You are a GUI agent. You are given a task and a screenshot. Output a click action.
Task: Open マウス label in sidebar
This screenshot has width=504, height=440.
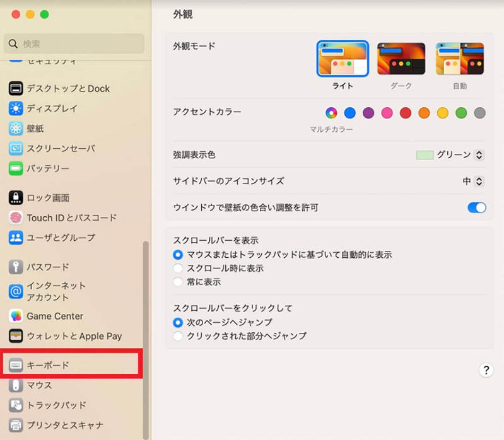(39, 385)
